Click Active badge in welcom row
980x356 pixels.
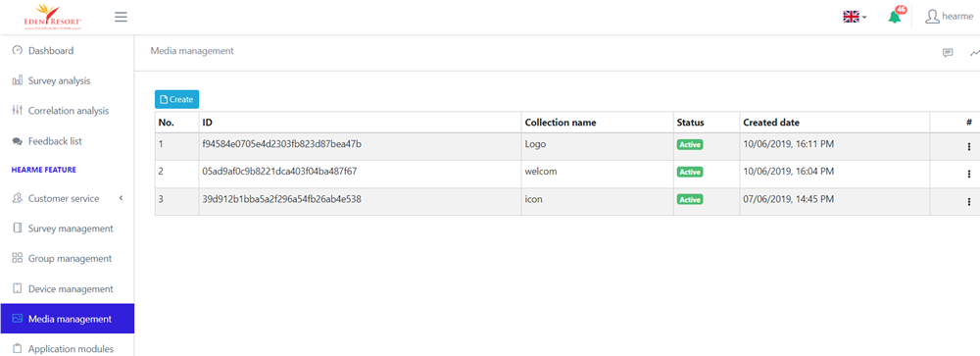pos(690,172)
